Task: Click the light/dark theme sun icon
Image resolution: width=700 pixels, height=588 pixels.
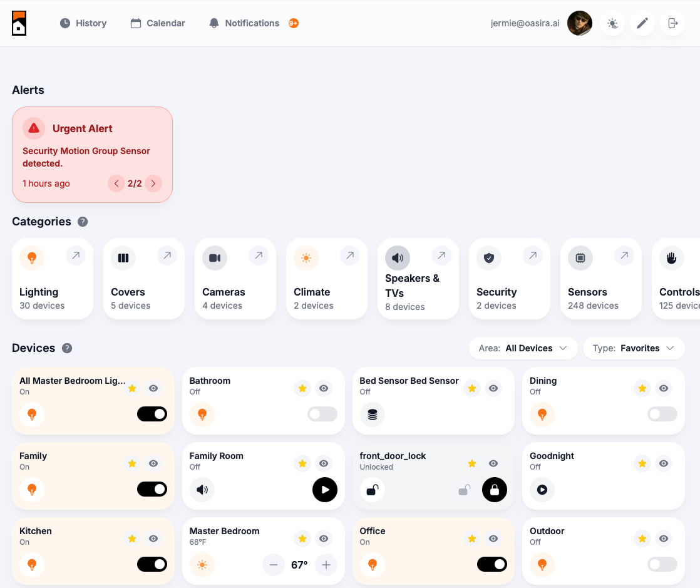Action: click(612, 23)
